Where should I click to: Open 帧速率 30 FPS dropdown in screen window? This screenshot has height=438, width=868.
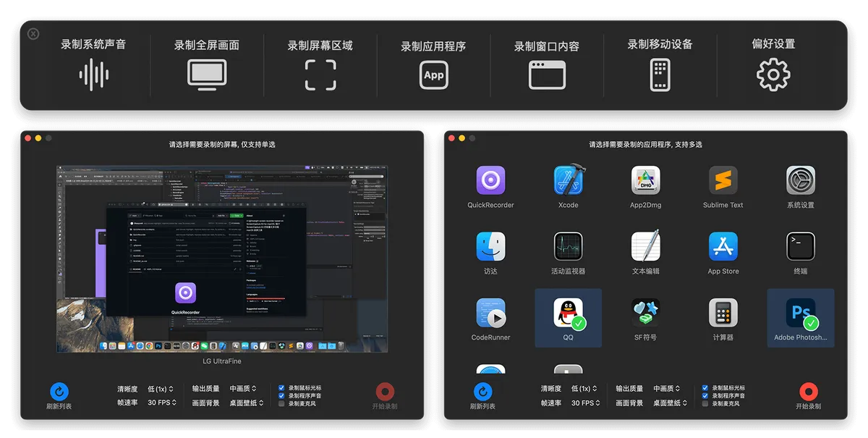(x=162, y=403)
